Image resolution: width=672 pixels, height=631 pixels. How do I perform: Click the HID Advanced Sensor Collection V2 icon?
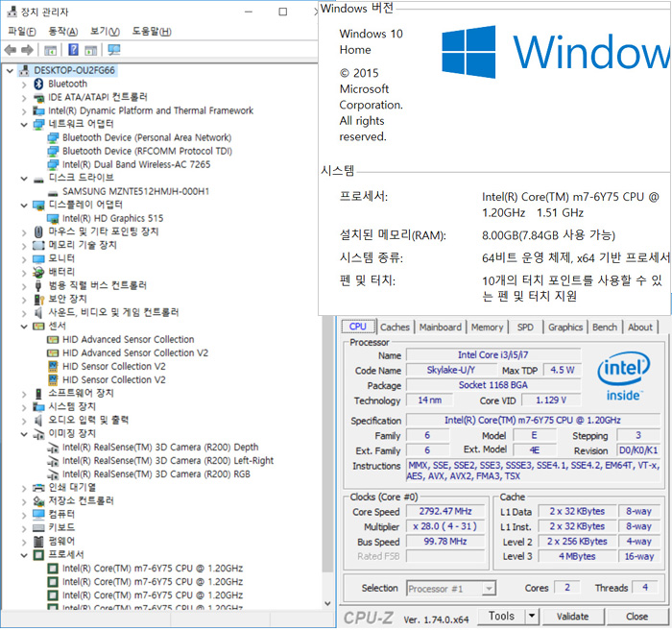[x=53, y=353]
